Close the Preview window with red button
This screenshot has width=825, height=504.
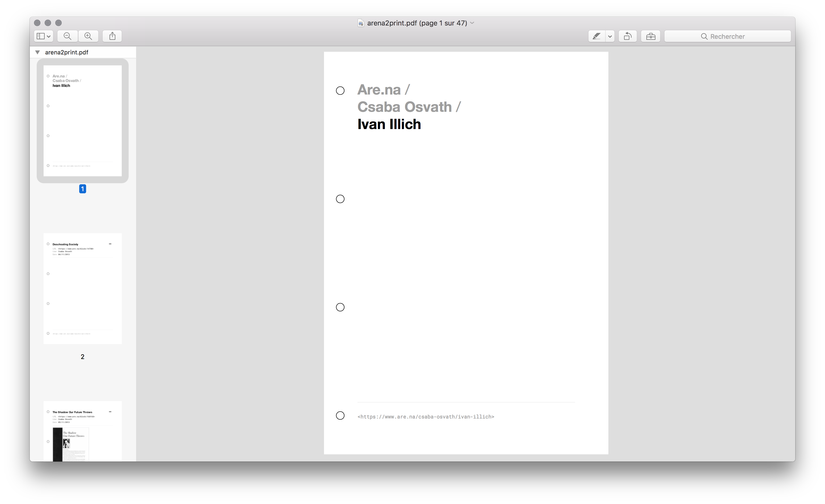(x=37, y=23)
